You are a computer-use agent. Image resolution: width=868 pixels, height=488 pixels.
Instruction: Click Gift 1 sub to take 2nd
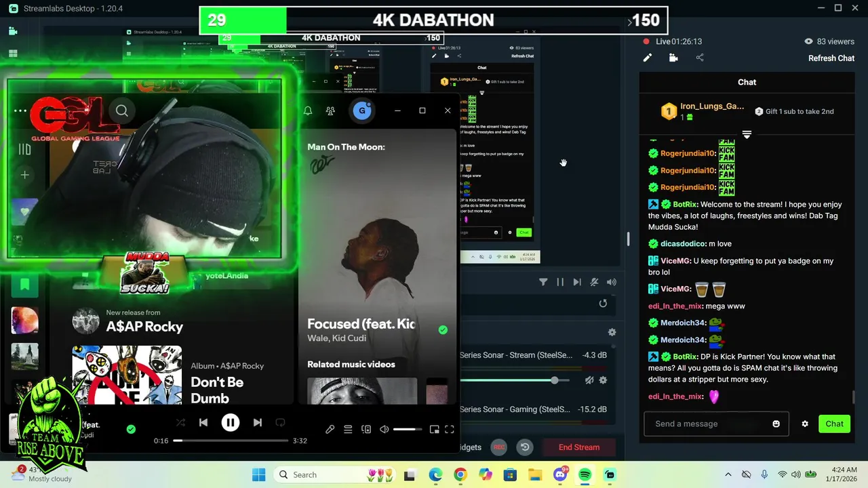(x=794, y=111)
